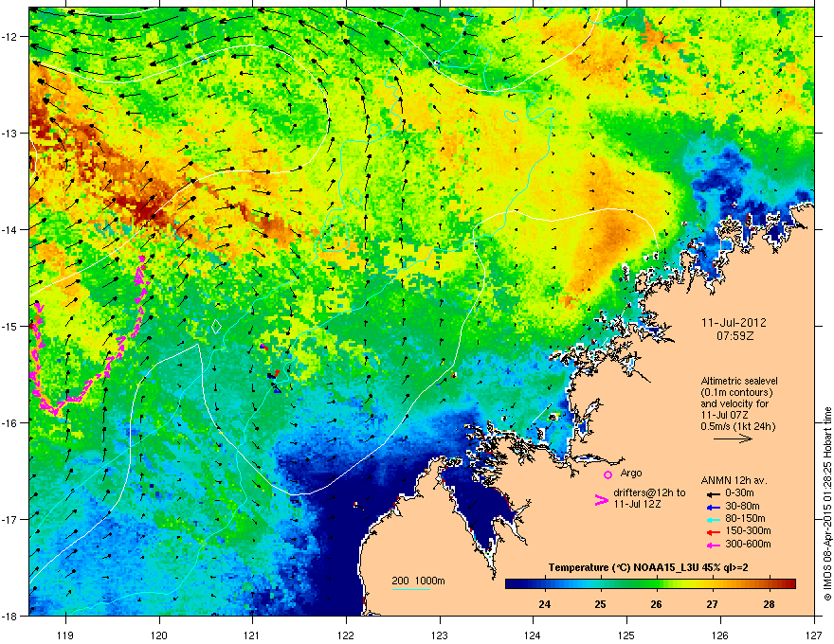Screen dimensions: 834x644
Task: Click the '80-150m' depth label
Action: (745, 518)
